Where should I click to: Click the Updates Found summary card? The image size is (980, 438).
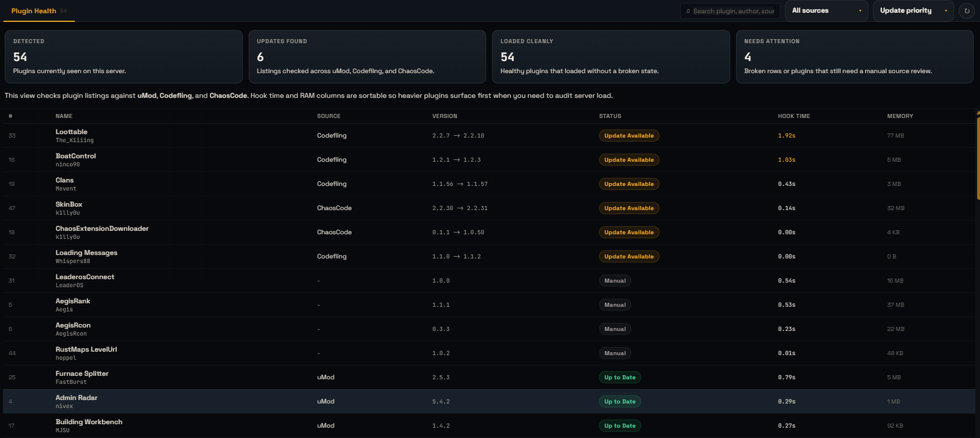tap(367, 56)
